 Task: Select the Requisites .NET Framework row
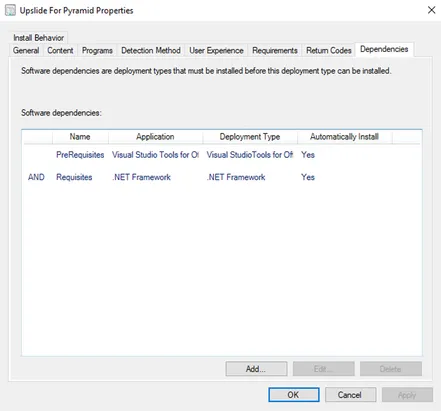(x=222, y=177)
